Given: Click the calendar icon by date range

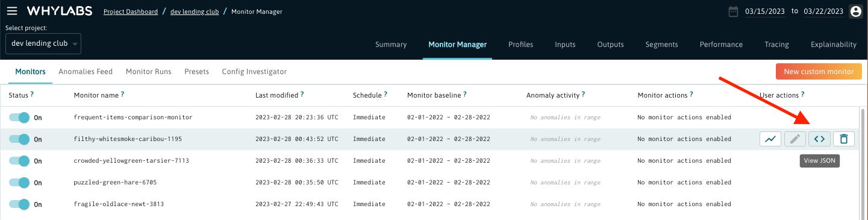Looking at the screenshot, I should (x=733, y=11).
